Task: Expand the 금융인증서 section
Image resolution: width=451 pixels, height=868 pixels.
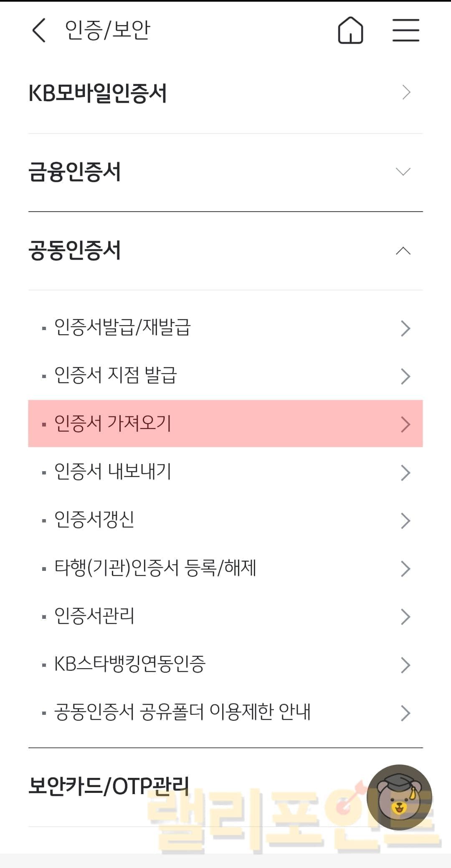Action: coord(403,172)
